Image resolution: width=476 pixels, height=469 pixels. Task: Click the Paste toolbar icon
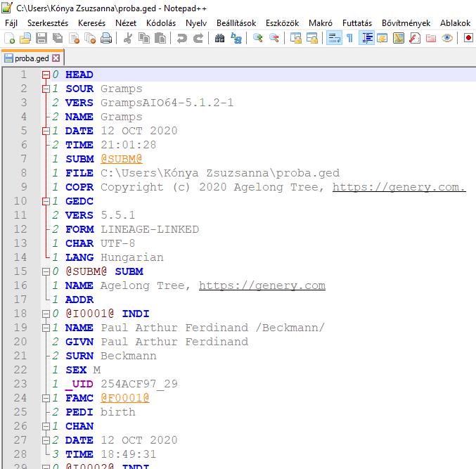tap(160, 39)
